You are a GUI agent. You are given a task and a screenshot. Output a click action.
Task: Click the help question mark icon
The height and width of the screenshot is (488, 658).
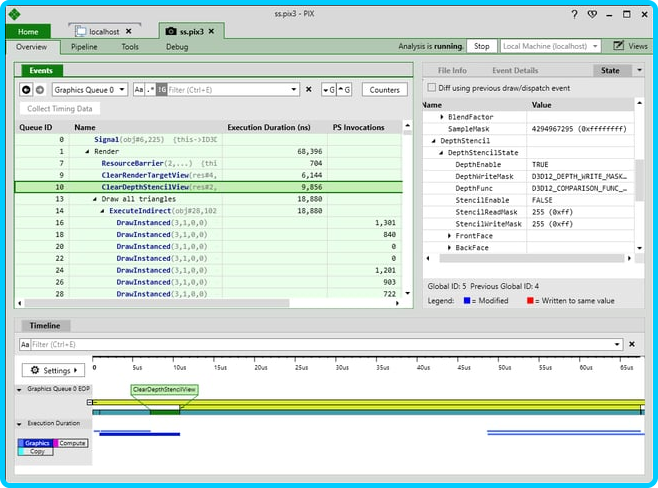pos(574,14)
